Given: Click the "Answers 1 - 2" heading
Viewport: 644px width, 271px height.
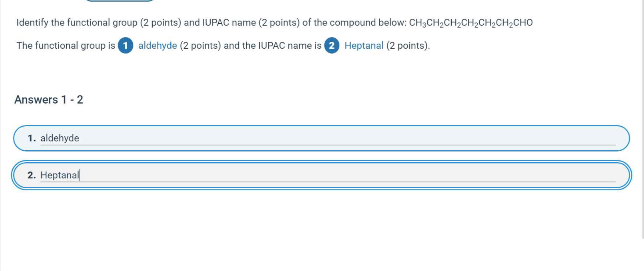Looking at the screenshot, I should click(x=49, y=100).
